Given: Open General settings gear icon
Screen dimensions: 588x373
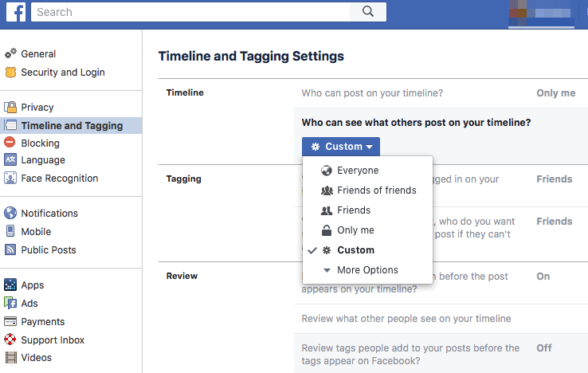Looking at the screenshot, I should coord(10,54).
